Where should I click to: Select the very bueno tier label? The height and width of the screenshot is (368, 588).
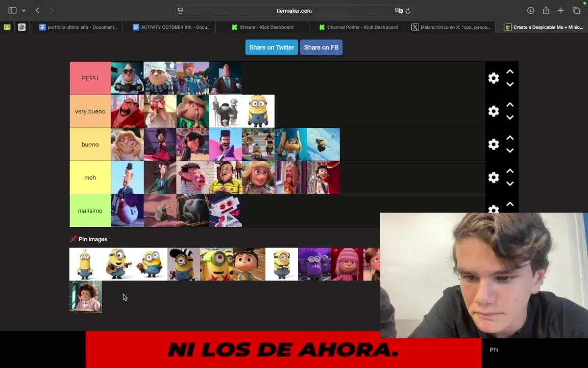[90, 111]
